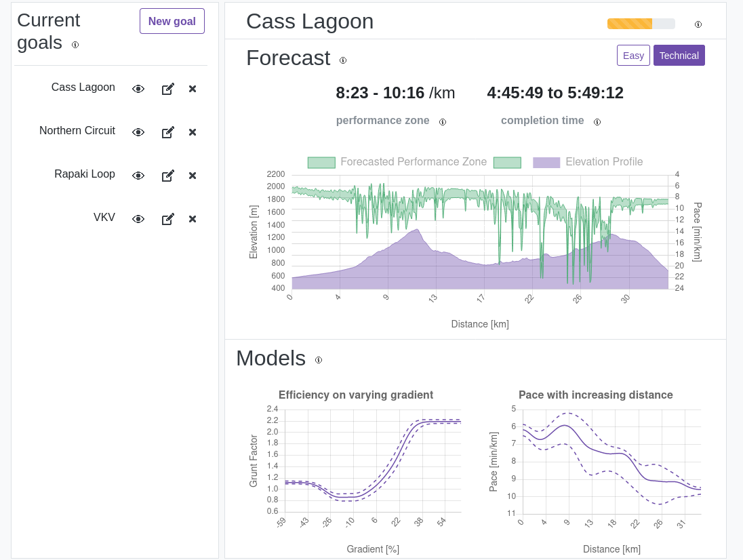
Task: Edit the Northern Circuit goal
Action: coord(167,132)
